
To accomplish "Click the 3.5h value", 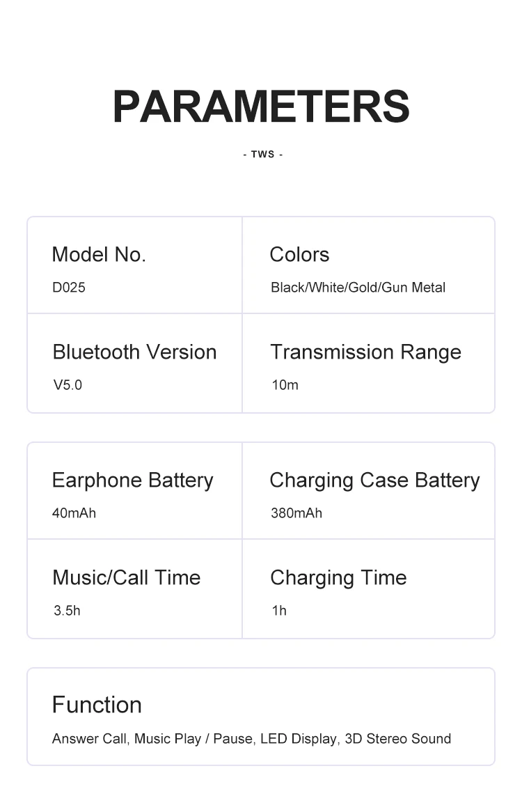I will click(x=68, y=611).
